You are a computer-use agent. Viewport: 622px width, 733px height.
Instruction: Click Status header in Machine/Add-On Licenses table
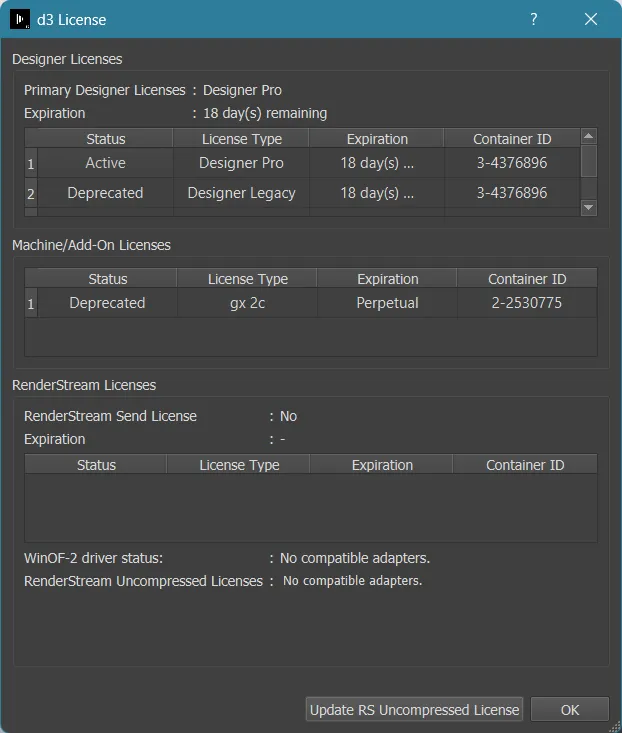[x=107, y=279]
